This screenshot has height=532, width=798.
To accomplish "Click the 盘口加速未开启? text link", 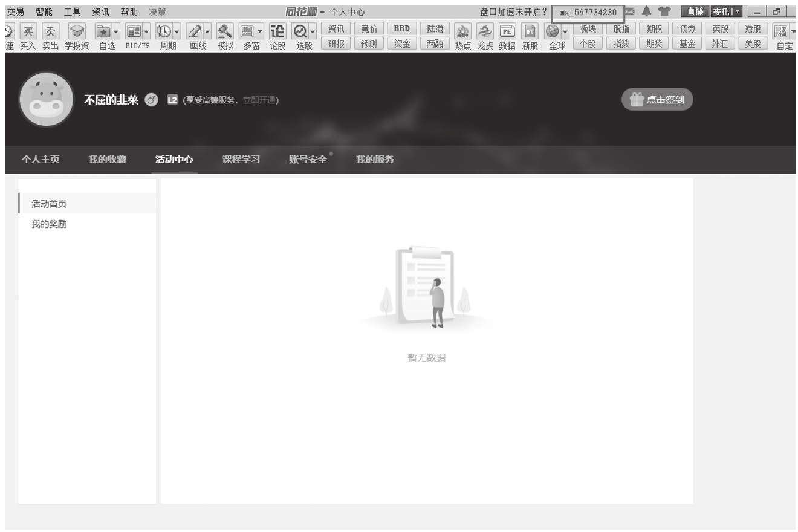I will pyautogui.click(x=513, y=11).
